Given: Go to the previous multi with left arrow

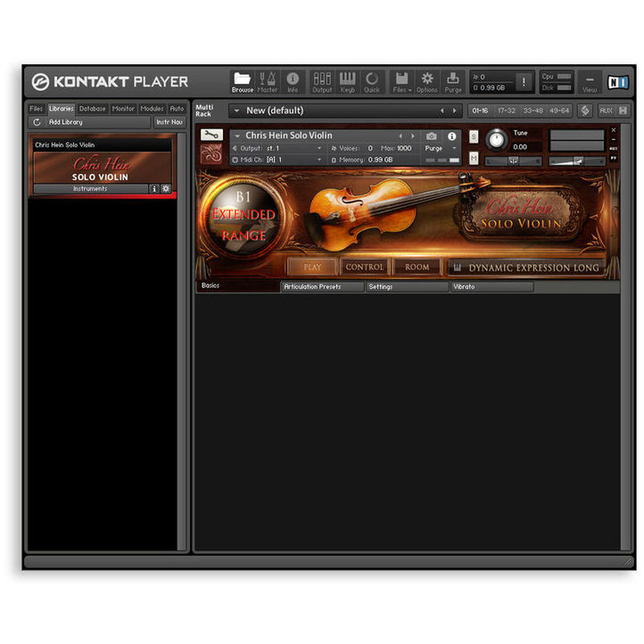Looking at the screenshot, I should (442, 111).
